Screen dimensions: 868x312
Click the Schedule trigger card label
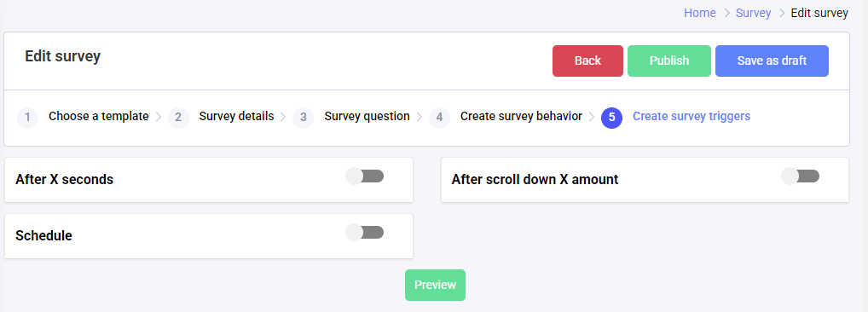(x=43, y=235)
